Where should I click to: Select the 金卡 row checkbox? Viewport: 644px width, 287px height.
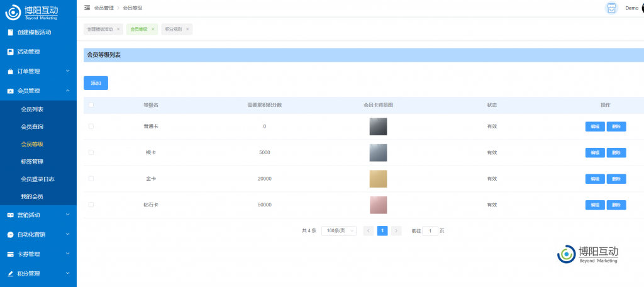[91, 179]
